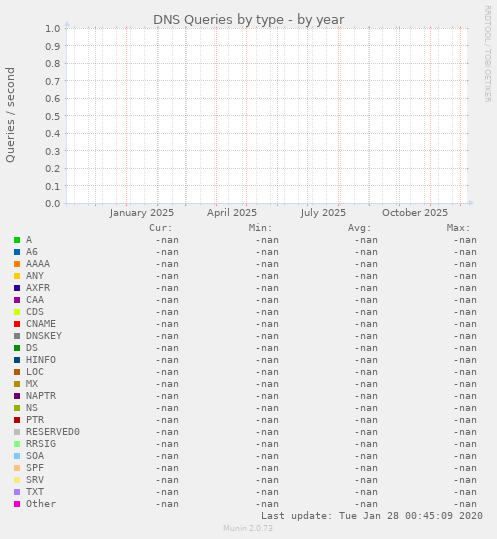The width and height of the screenshot is (497, 539).
Task: Click the green A legend color swatch
Action: click(17, 240)
